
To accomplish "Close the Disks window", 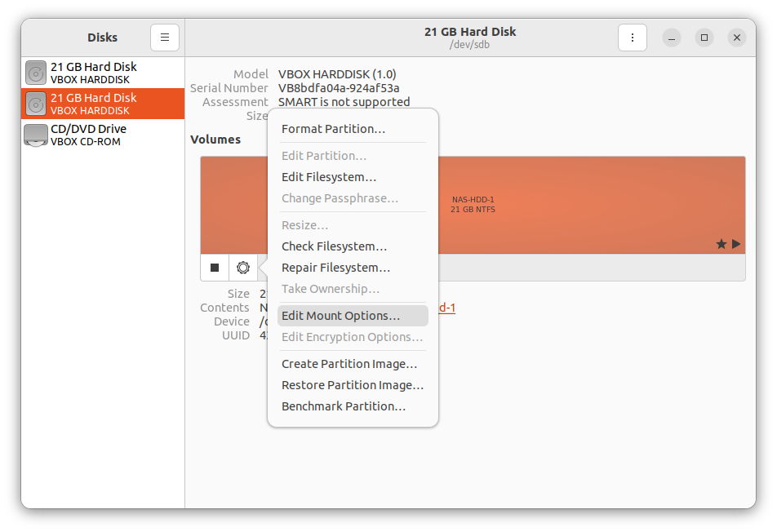I will (737, 38).
